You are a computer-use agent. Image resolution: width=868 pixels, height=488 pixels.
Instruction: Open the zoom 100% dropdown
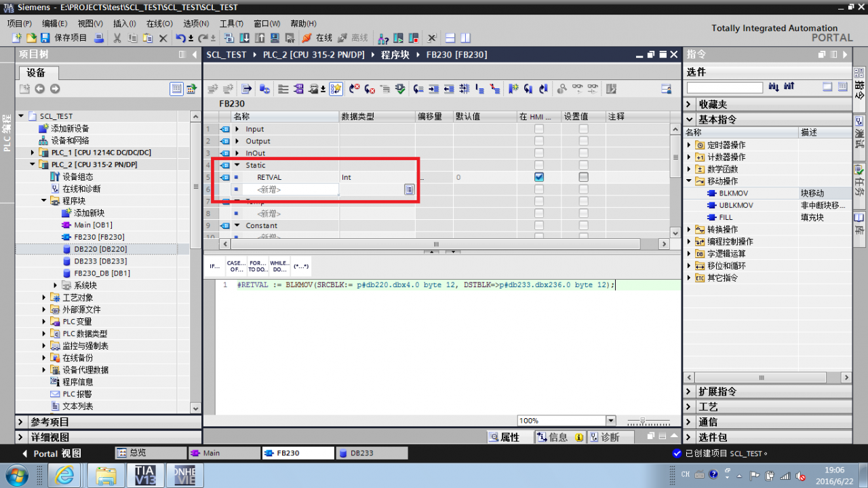[610, 421]
